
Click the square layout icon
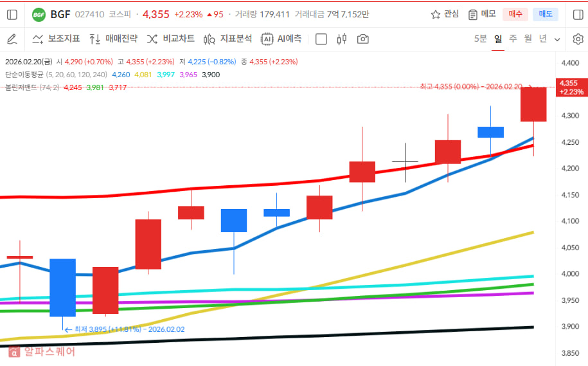pyautogui.click(x=321, y=39)
